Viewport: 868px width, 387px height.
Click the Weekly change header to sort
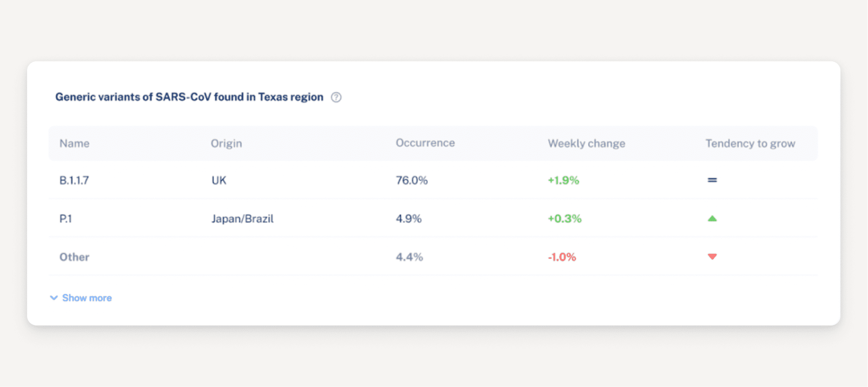[x=586, y=144]
